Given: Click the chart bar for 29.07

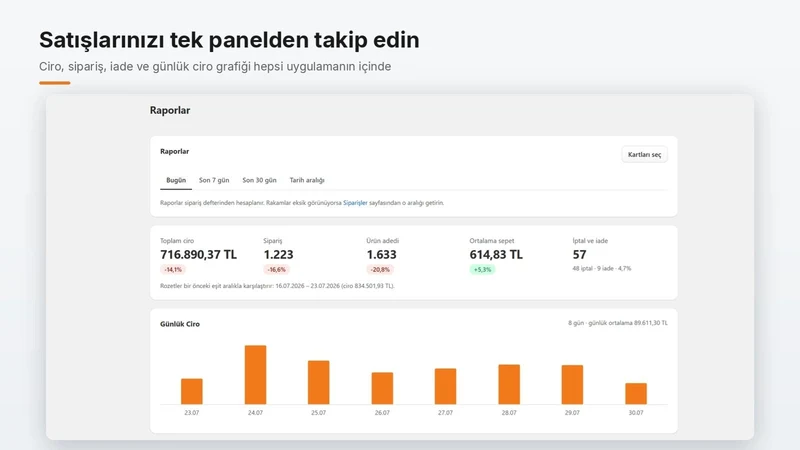Looking at the screenshot, I should pos(572,385).
